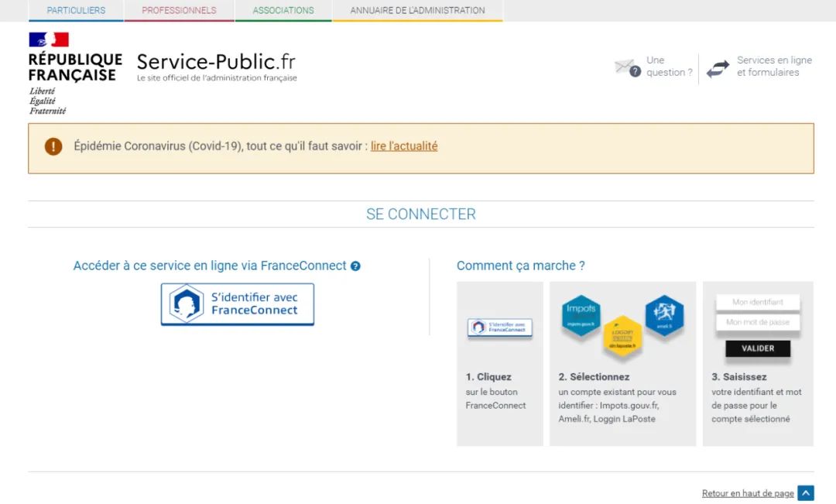The height and width of the screenshot is (504, 836).
Task: Select the Associations tab
Action: [283, 11]
